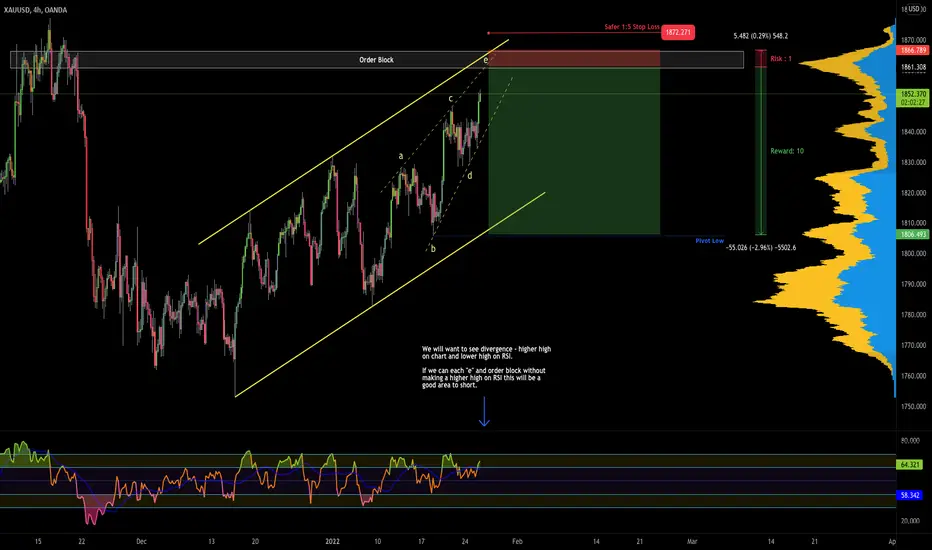Click the wave label "a" on the chart
932x550 pixels.
pyautogui.click(x=401, y=156)
